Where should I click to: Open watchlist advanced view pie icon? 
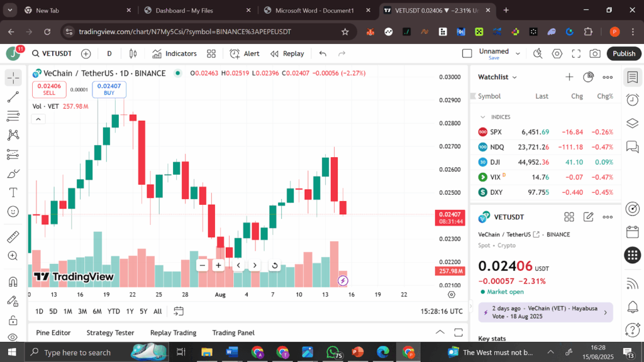click(588, 77)
